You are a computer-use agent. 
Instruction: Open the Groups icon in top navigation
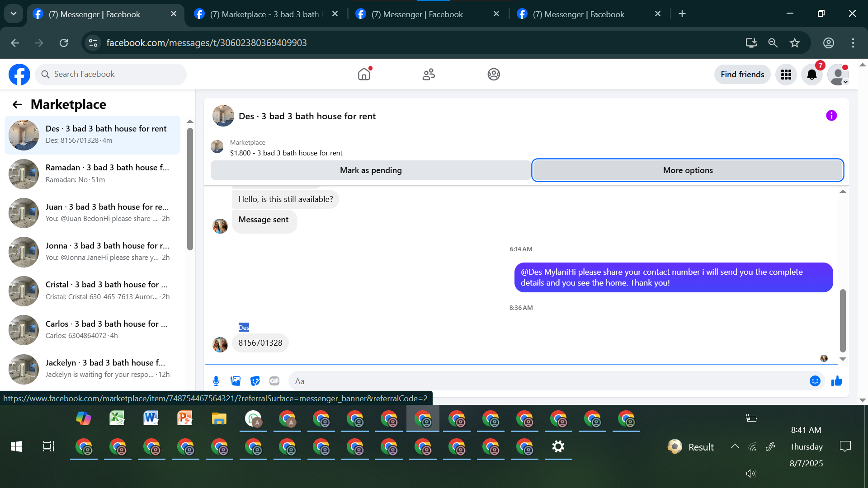pyautogui.click(x=494, y=74)
